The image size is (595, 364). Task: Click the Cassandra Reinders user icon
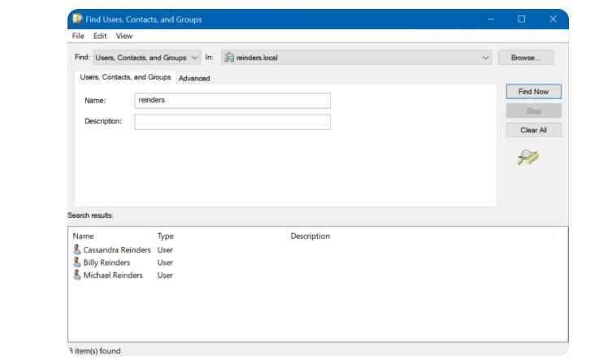pyautogui.click(x=77, y=250)
